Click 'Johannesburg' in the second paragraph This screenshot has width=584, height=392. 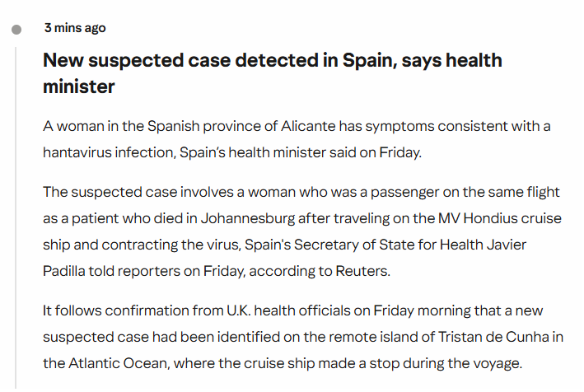tap(248, 218)
